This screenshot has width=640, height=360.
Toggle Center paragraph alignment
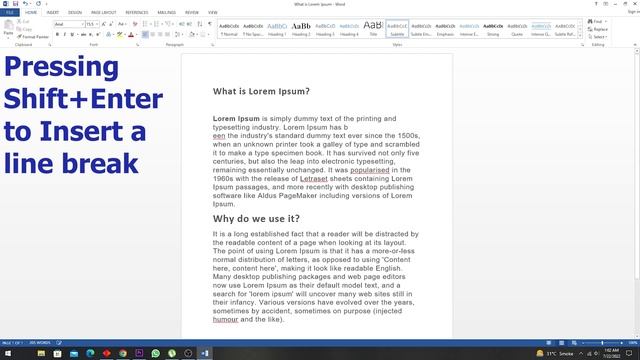click(153, 35)
